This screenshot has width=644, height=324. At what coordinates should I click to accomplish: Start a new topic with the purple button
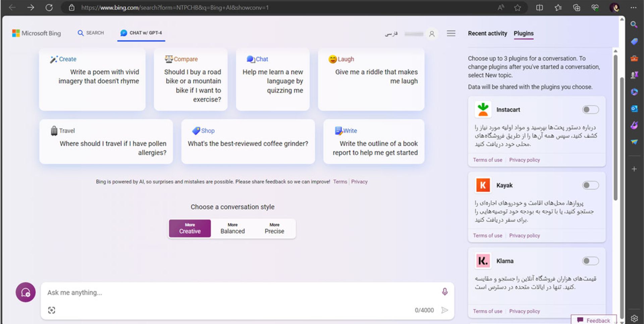[25, 292]
